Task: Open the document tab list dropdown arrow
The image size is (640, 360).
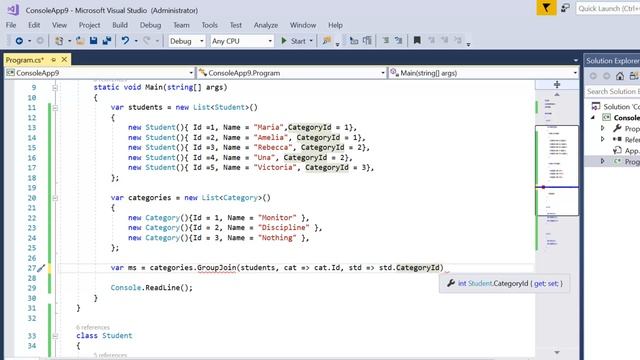Action: pos(576,60)
